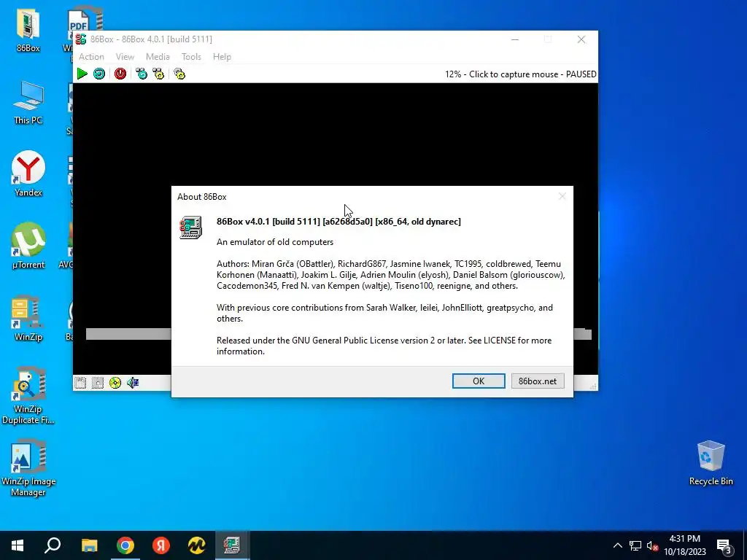Viewport: 747px width, 560px height.
Task: Open the taskbar search icon
Action: pos(53,545)
